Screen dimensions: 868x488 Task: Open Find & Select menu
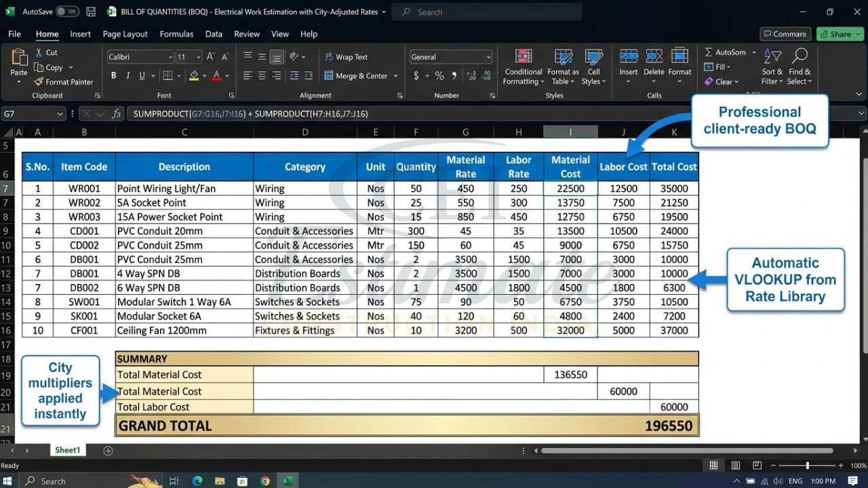(800, 67)
